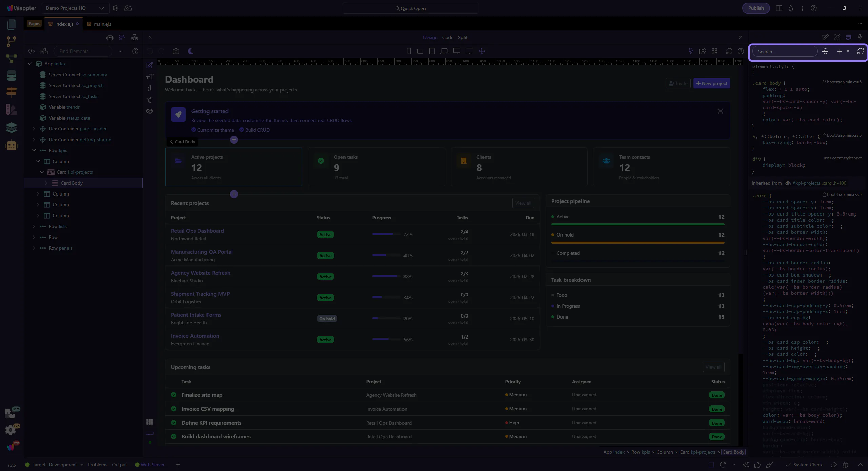Expand the Row lists tree node
The width and height of the screenshot is (868, 471).
point(34,226)
